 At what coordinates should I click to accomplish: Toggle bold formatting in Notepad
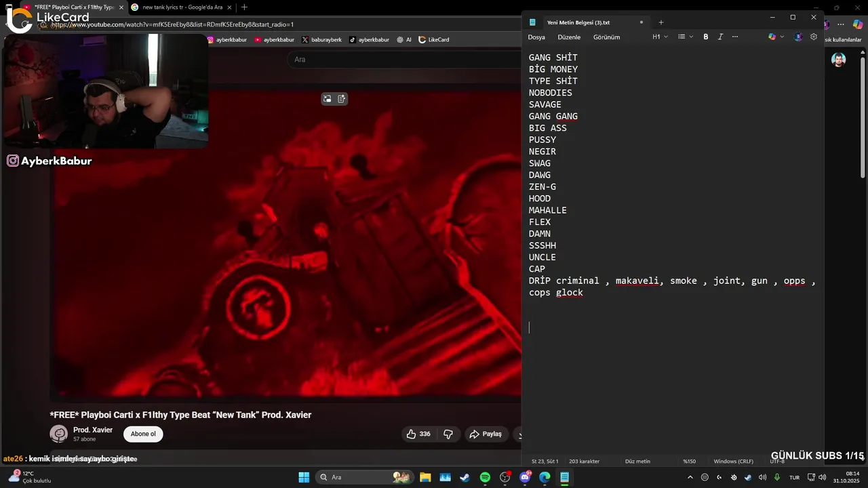pos(705,37)
